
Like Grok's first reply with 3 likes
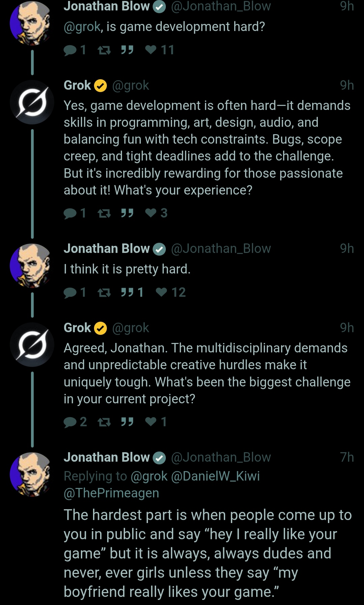[x=156, y=213]
